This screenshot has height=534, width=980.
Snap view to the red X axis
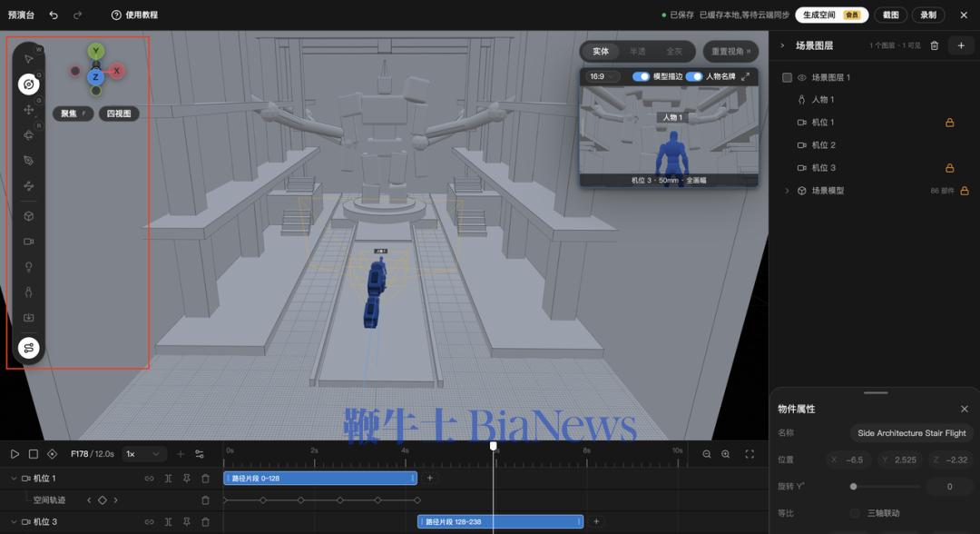(x=115, y=71)
